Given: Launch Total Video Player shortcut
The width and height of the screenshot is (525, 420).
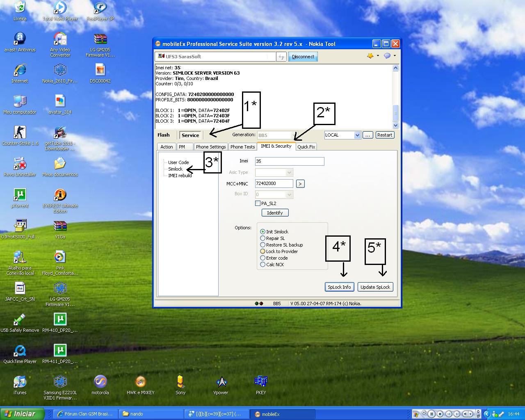Looking at the screenshot, I should pos(60,11).
